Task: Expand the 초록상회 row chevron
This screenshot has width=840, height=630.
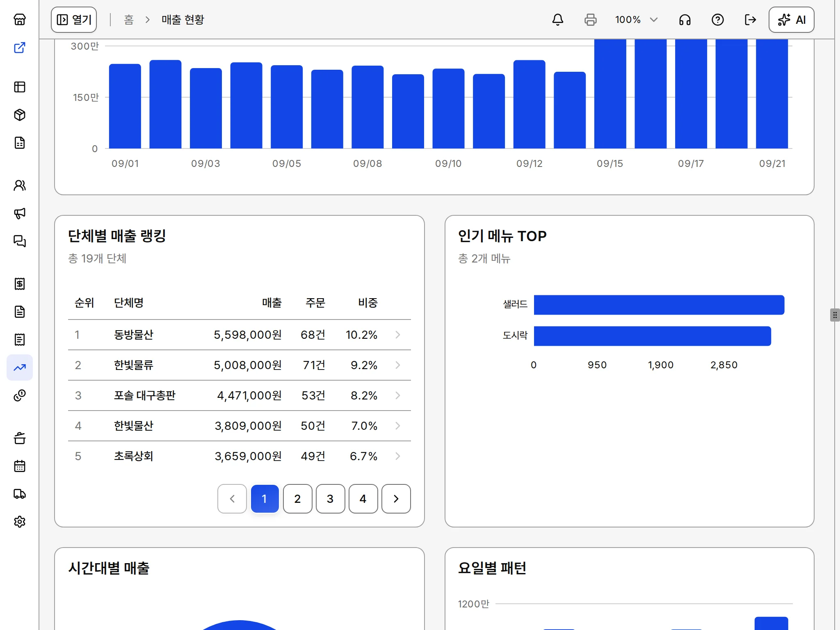Action: [397, 456]
